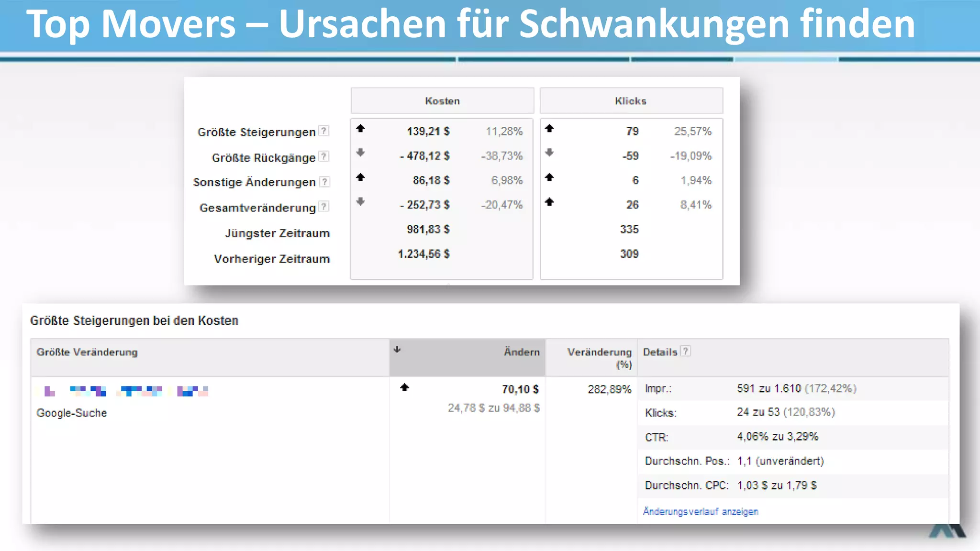The image size is (980, 551).
Task: Click the 86,18 $ other changes value
Action: coord(431,180)
